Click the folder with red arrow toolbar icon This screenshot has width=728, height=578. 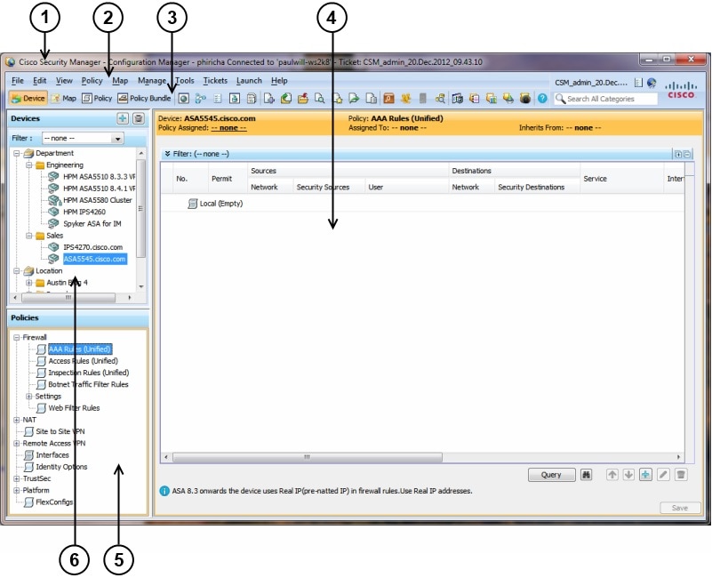point(303,99)
